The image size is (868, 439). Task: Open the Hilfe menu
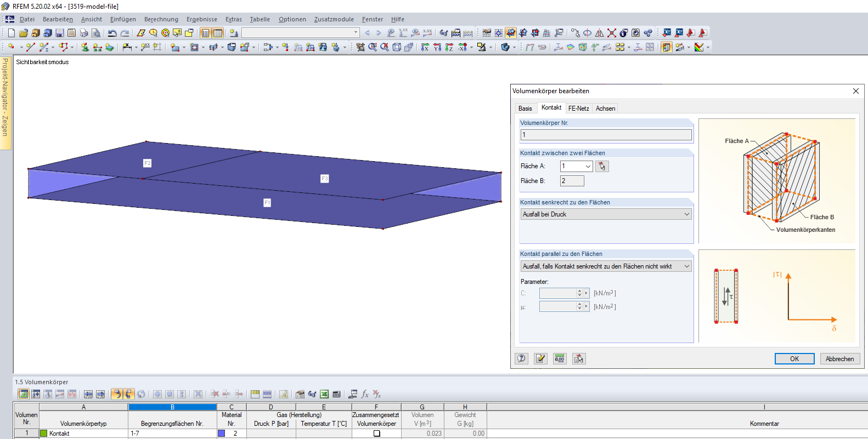[398, 19]
